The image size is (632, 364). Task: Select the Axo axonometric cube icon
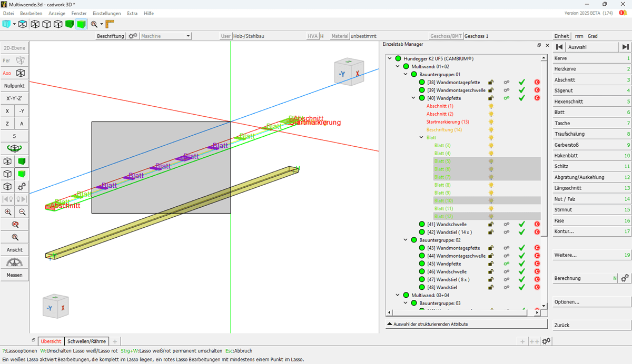pos(21,73)
